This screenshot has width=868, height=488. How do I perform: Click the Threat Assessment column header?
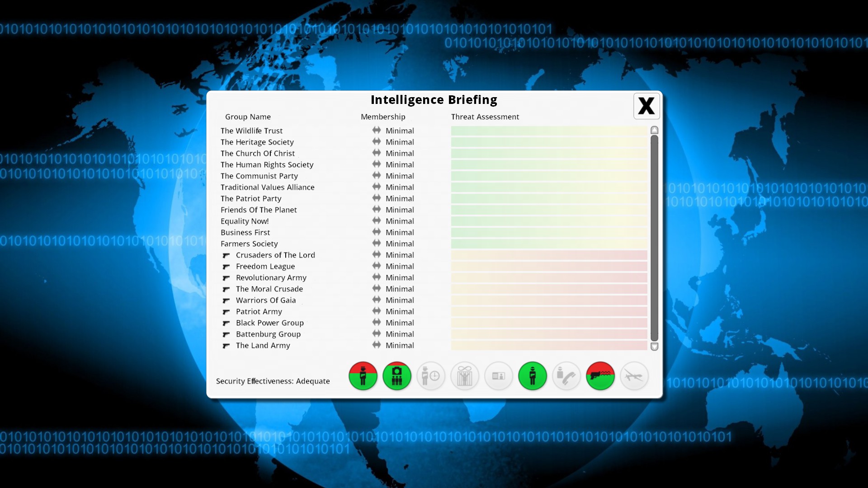click(x=485, y=117)
